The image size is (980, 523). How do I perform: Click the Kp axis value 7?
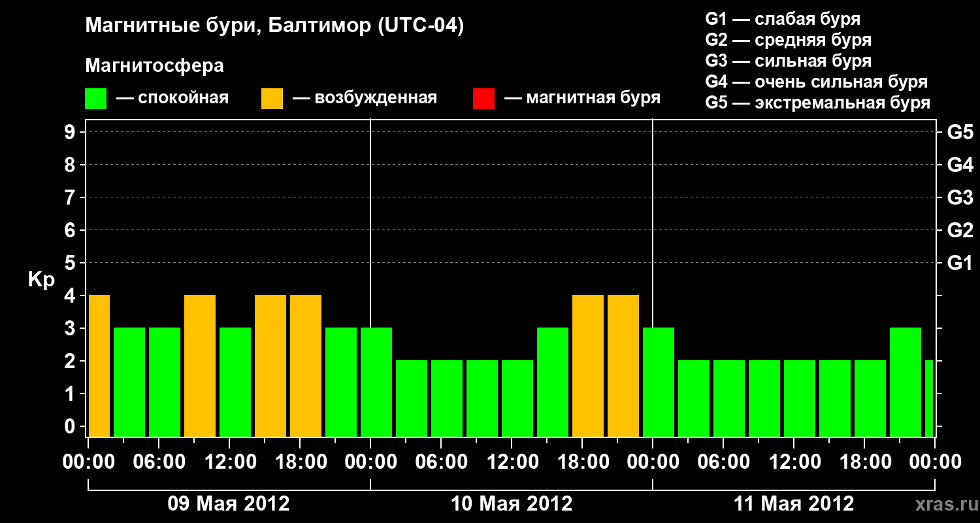point(71,198)
